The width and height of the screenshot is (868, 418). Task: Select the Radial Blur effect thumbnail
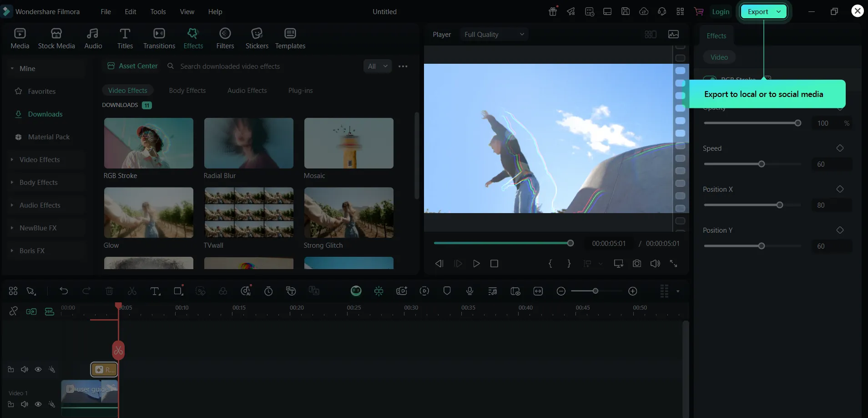(248, 143)
